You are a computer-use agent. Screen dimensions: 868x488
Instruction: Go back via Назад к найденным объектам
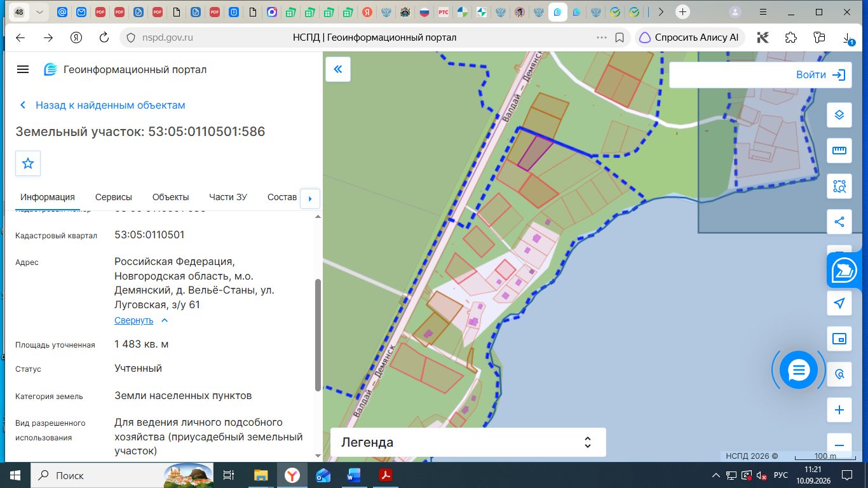click(102, 105)
